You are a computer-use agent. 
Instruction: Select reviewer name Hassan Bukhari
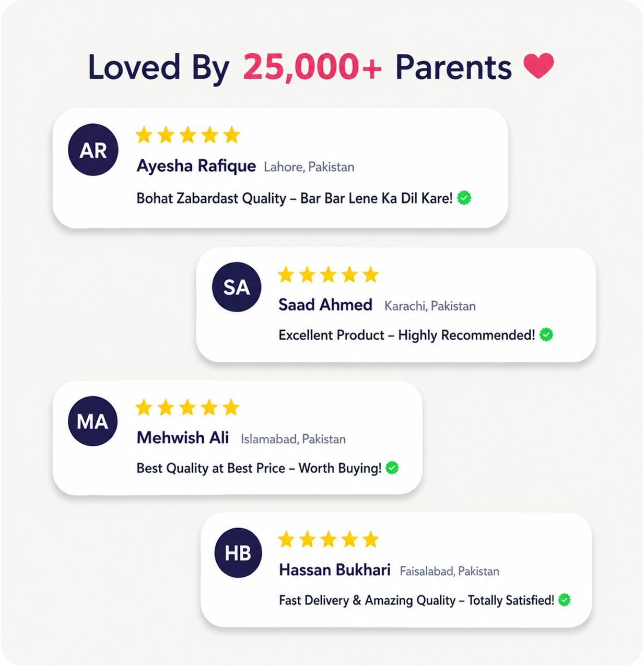pos(335,570)
